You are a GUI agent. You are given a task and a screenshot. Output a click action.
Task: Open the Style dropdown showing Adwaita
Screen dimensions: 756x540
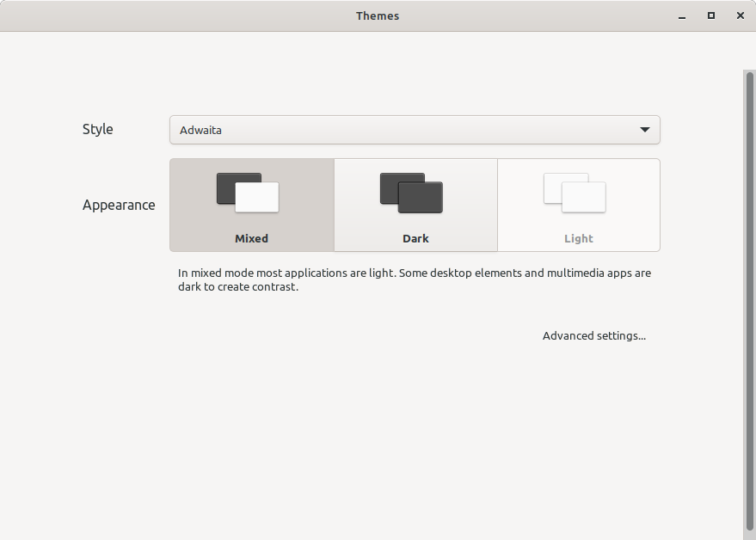coord(415,130)
